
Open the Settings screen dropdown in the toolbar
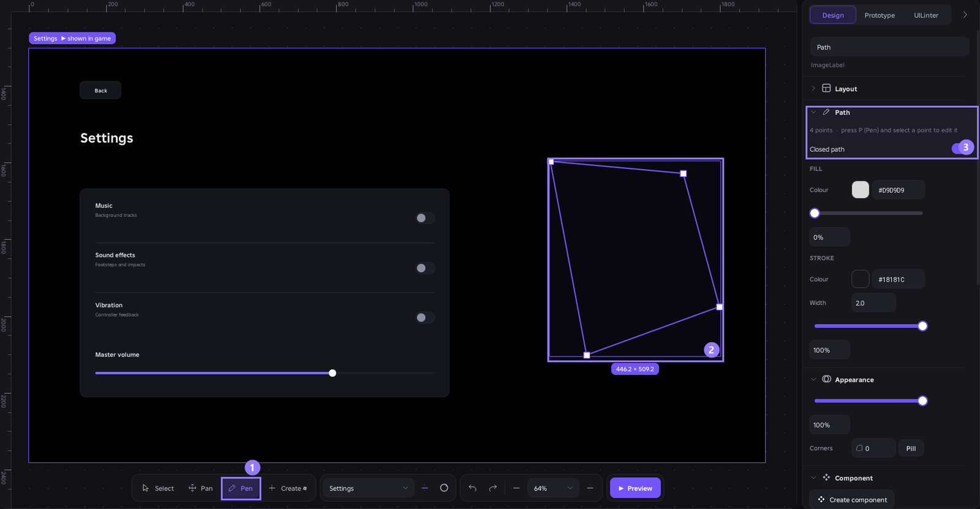click(x=368, y=488)
